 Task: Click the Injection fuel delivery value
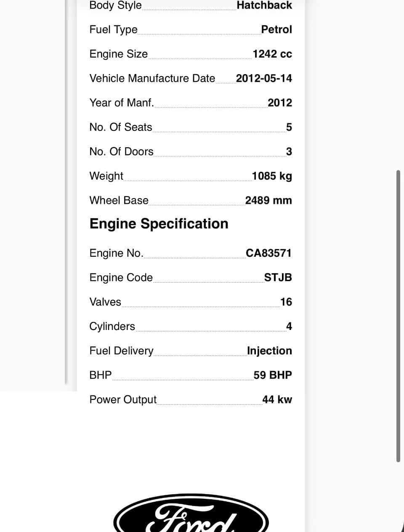(269, 351)
